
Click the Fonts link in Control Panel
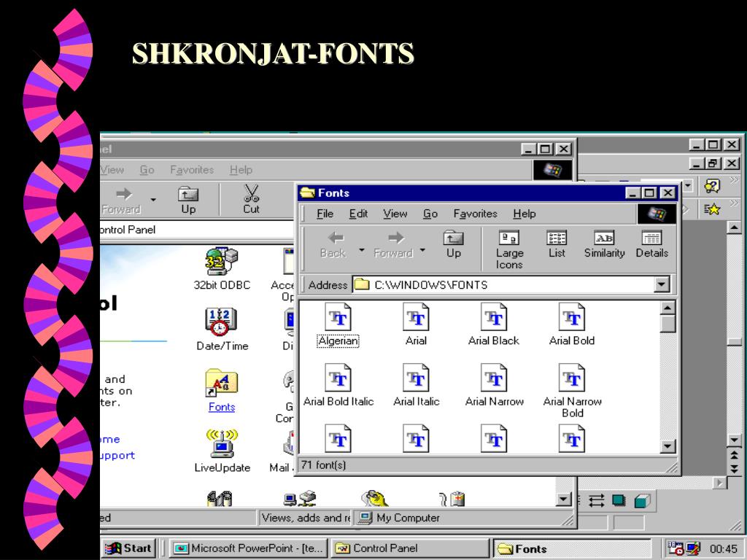(x=222, y=407)
